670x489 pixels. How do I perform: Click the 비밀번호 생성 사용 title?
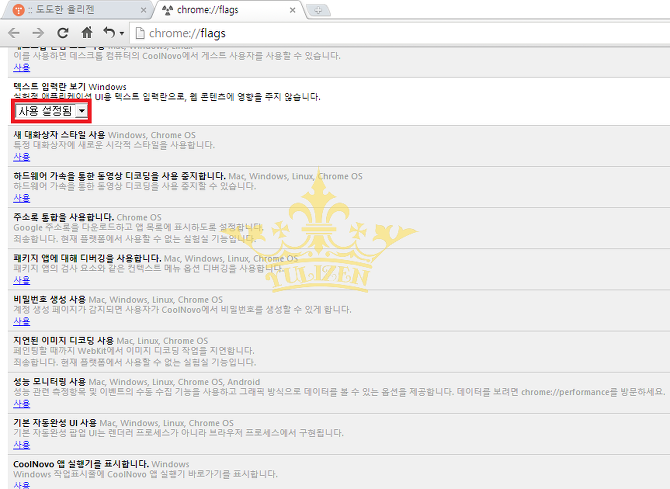point(50,299)
